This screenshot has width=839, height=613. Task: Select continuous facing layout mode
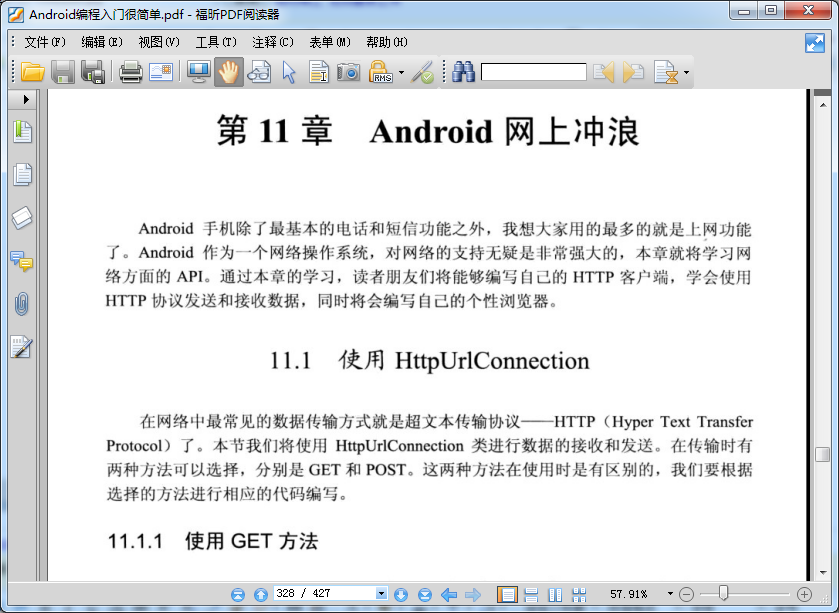(579, 594)
